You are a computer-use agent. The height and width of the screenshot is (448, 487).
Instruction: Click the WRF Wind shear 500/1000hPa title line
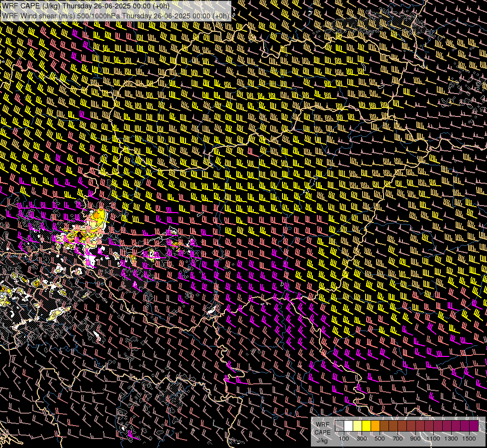(115, 16)
